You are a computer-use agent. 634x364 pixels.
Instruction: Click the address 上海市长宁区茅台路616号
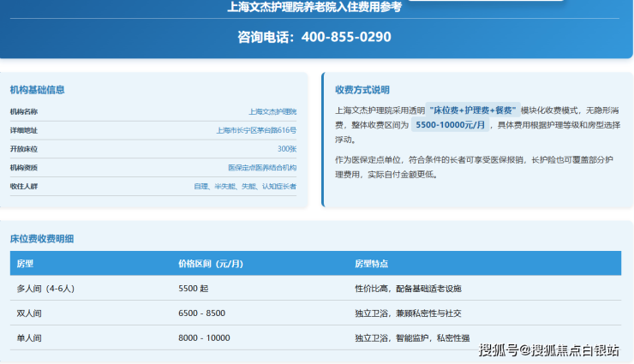click(256, 130)
